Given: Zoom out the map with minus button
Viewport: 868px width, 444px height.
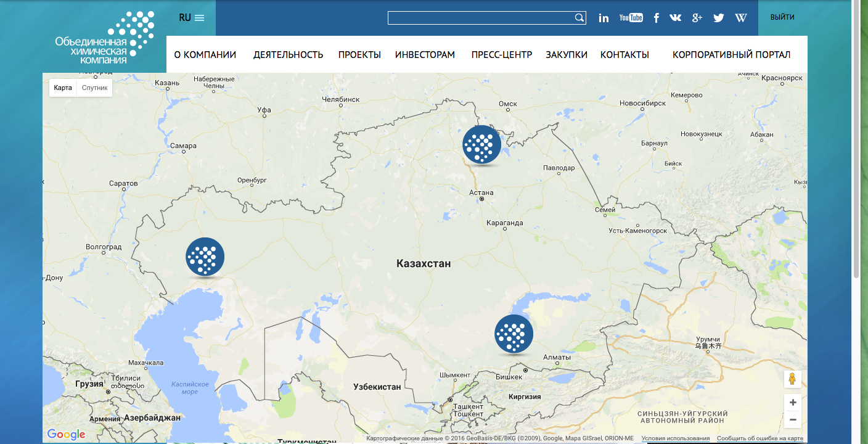Looking at the screenshot, I should pos(793,420).
